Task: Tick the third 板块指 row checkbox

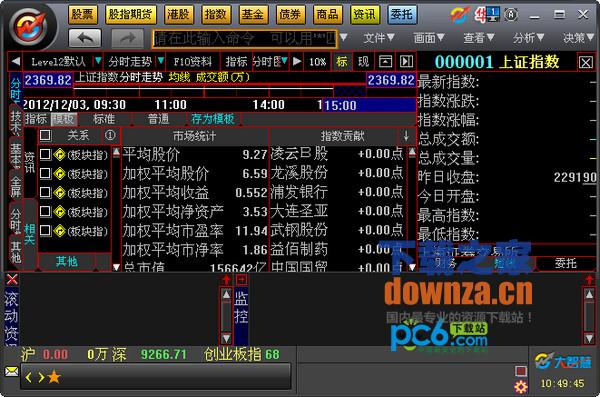Action: click(x=45, y=193)
